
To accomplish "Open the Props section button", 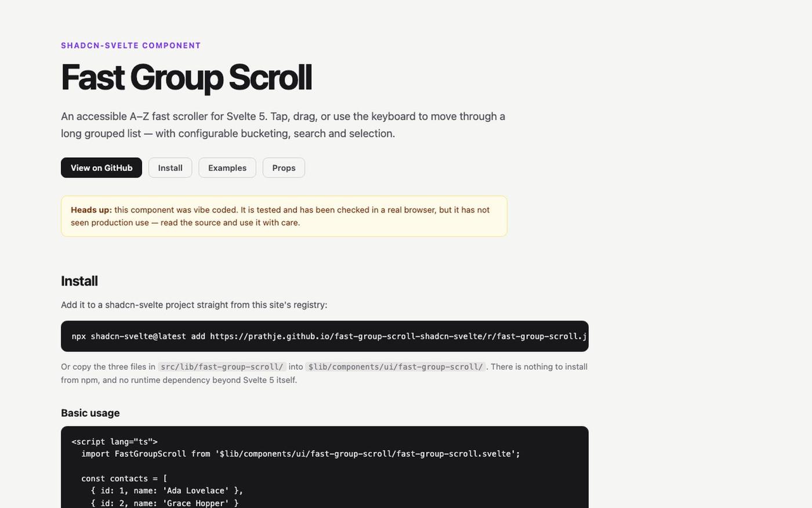I will (284, 168).
